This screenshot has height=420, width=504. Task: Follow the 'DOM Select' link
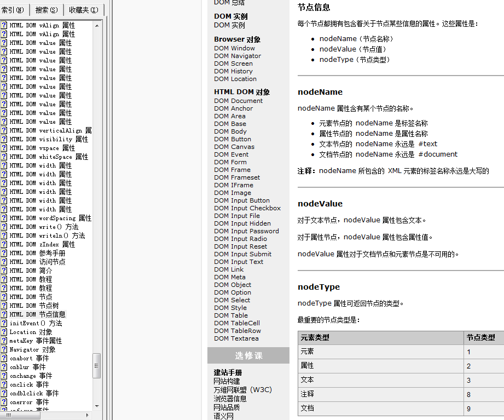click(232, 301)
